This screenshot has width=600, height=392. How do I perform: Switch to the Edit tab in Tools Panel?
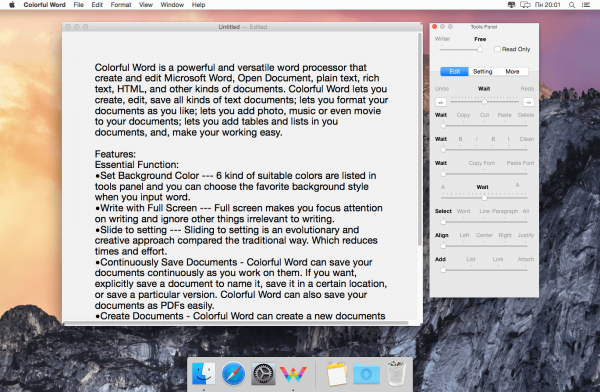click(454, 72)
